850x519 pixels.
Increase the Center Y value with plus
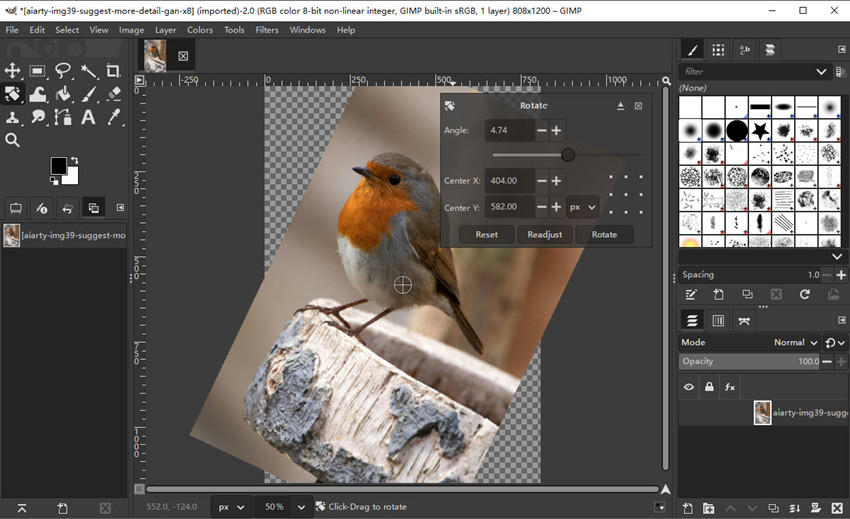point(556,207)
